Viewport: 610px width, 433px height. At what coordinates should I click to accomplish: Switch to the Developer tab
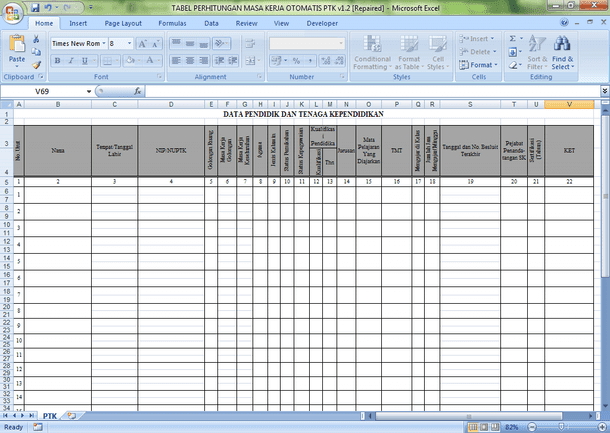point(322,23)
